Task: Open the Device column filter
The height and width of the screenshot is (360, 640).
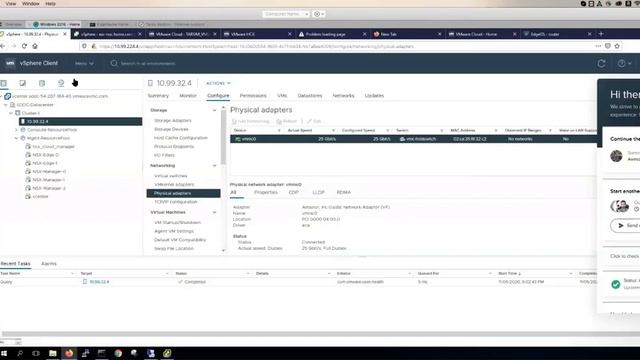Action: (x=279, y=130)
